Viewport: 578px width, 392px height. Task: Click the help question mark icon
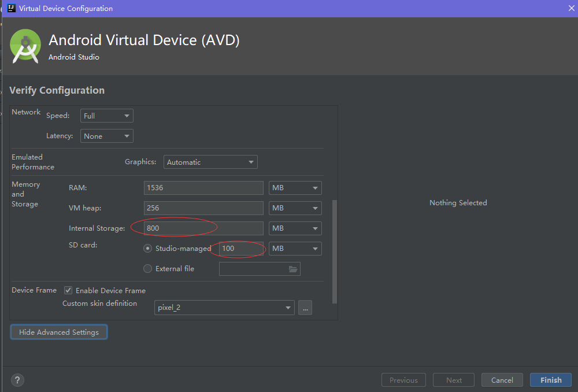(x=17, y=380)
